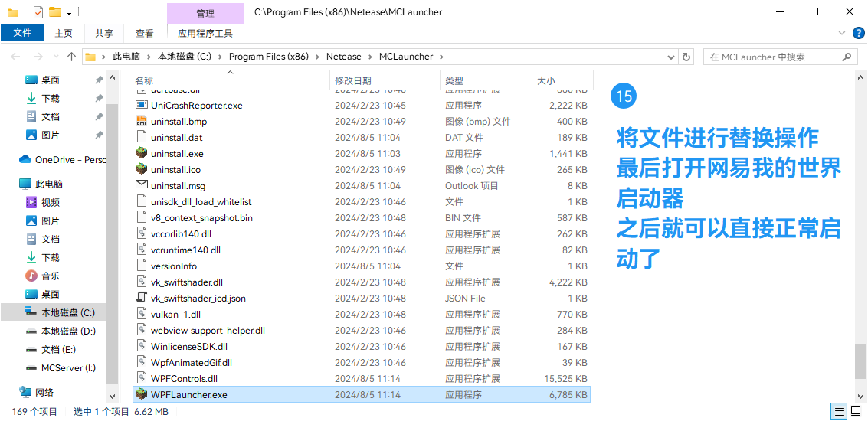868x421 pixels.
Task: Click the 网络 network icon in sidebar
Action: [25, 392]
